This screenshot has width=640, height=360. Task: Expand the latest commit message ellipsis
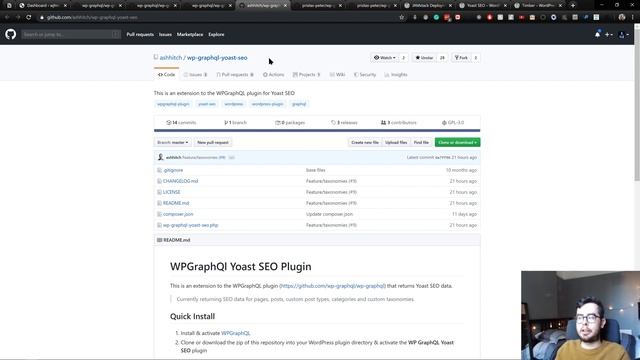click(x=231, y=158)
